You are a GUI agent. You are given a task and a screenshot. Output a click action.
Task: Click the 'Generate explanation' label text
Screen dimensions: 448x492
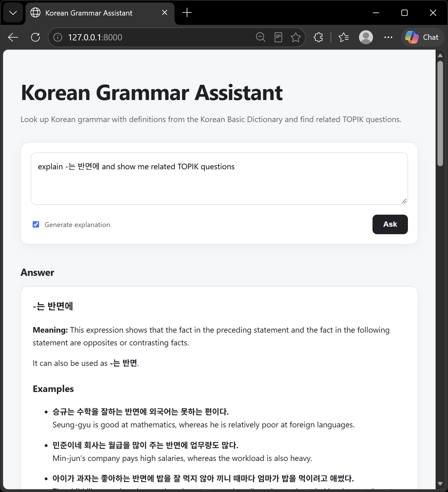pos(77,225)
